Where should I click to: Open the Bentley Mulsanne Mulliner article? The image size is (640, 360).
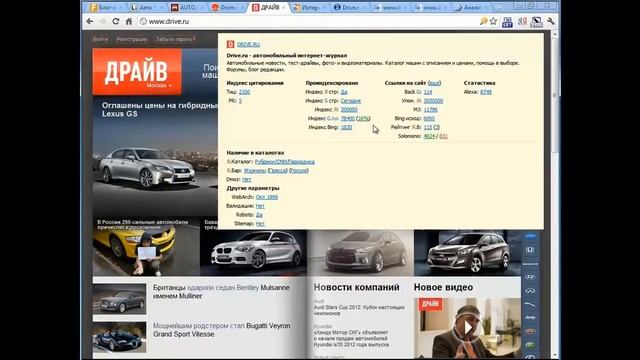pos(221,291)
